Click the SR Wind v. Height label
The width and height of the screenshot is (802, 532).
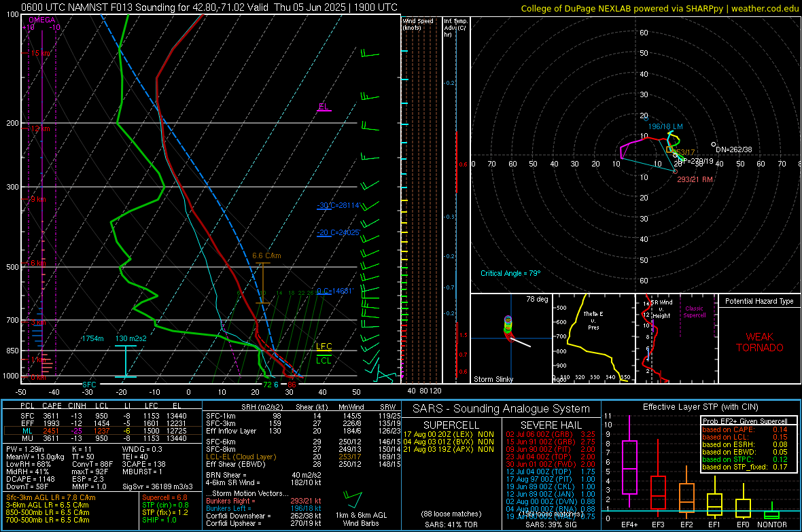click(661, 309)
